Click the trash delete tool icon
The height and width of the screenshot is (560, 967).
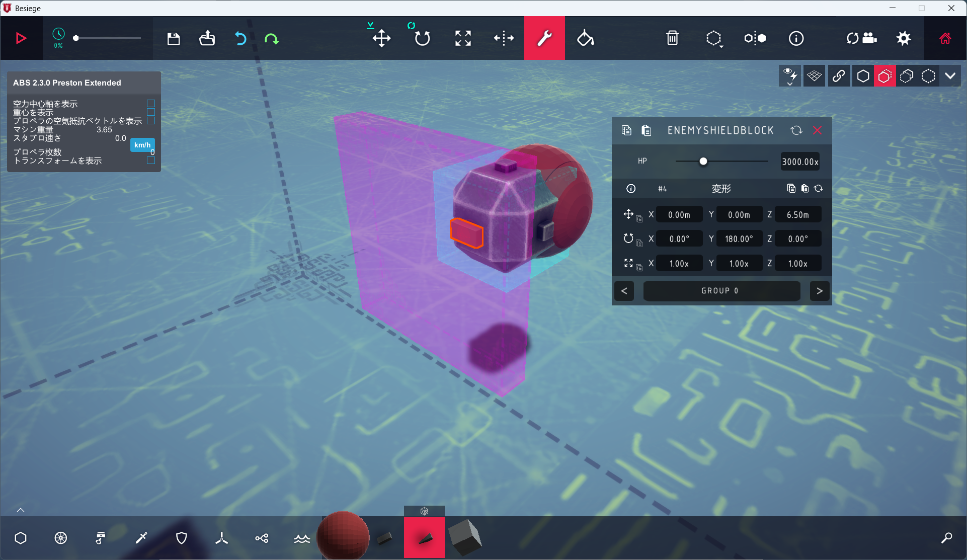(x=672, y=38)
